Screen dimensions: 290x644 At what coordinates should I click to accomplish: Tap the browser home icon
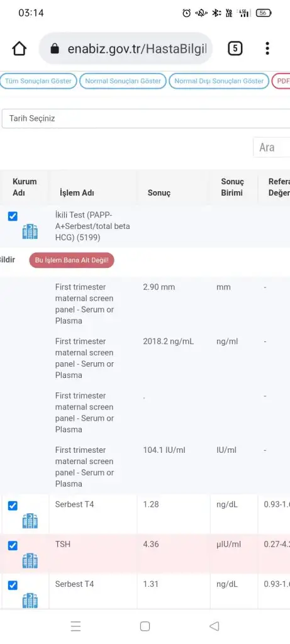(20, 49)
